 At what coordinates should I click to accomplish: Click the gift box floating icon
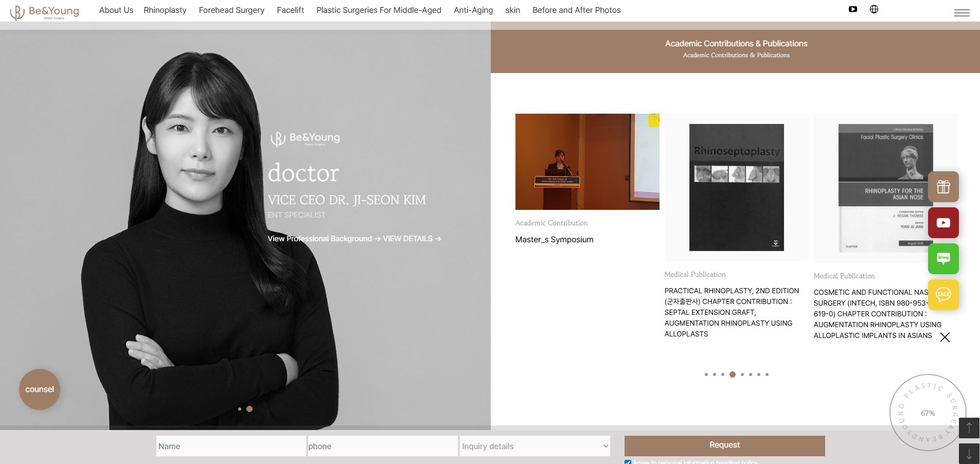[943, 187]
